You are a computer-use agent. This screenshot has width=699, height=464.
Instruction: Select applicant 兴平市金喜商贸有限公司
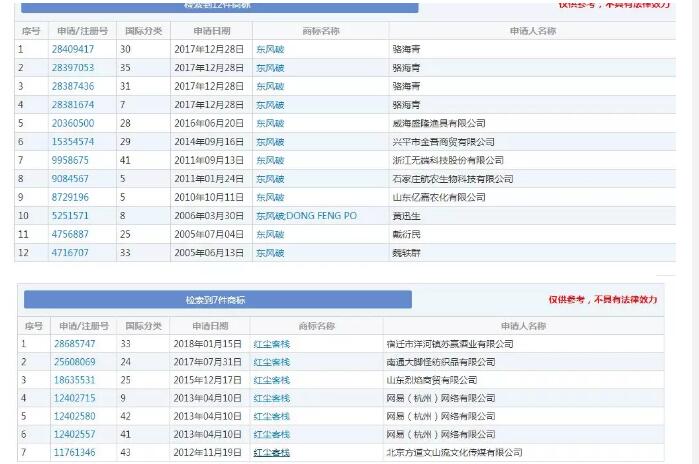(x=443, y=142)
